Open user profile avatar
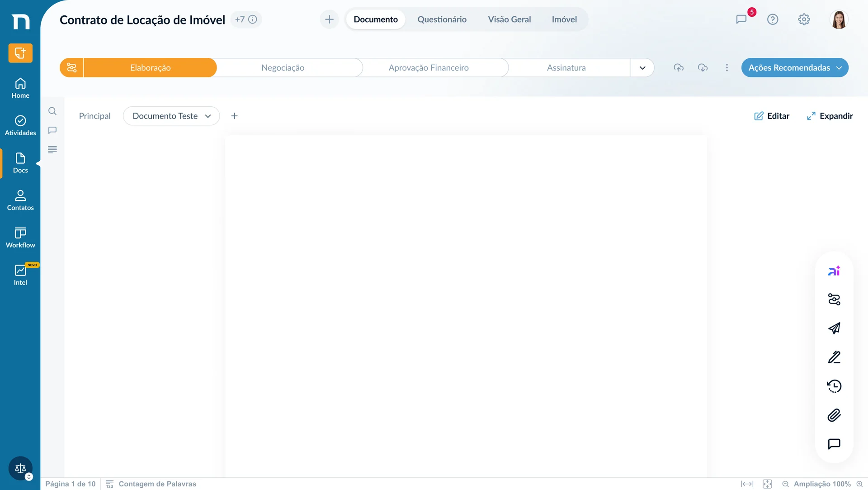 pyautogui.click(x=839, y=19)
